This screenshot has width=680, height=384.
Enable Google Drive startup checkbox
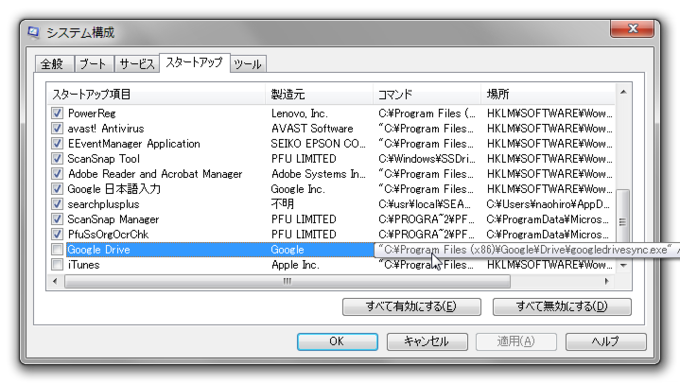click(57, 249)
